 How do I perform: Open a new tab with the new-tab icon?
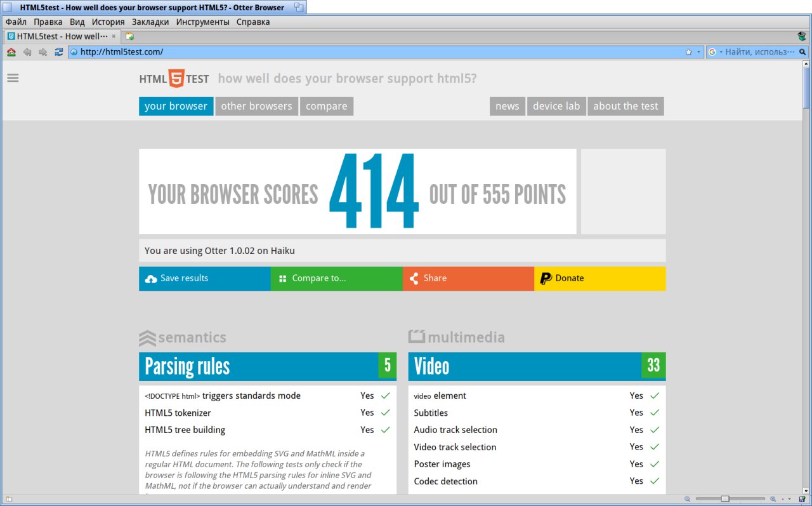129,36
